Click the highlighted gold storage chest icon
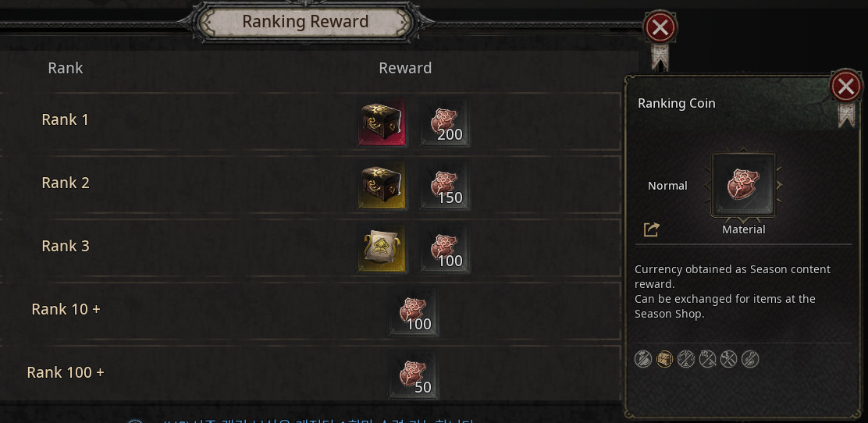 point(664,359)
